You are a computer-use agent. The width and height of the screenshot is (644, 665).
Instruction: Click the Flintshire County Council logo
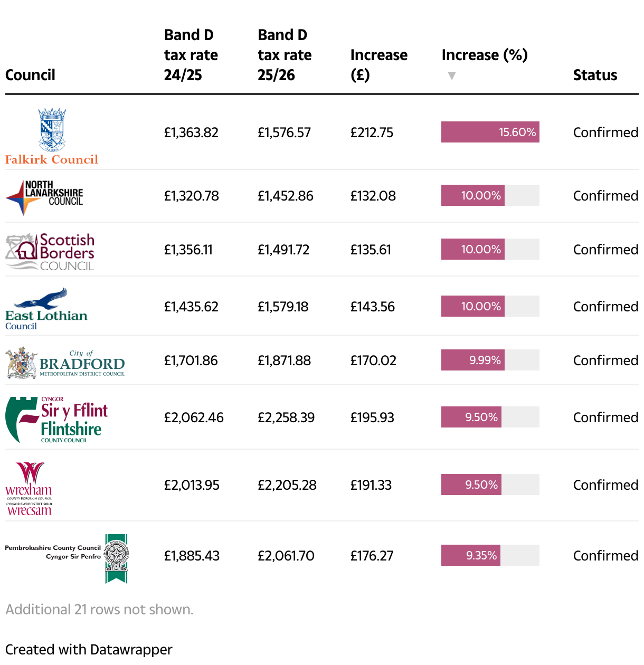56,420
